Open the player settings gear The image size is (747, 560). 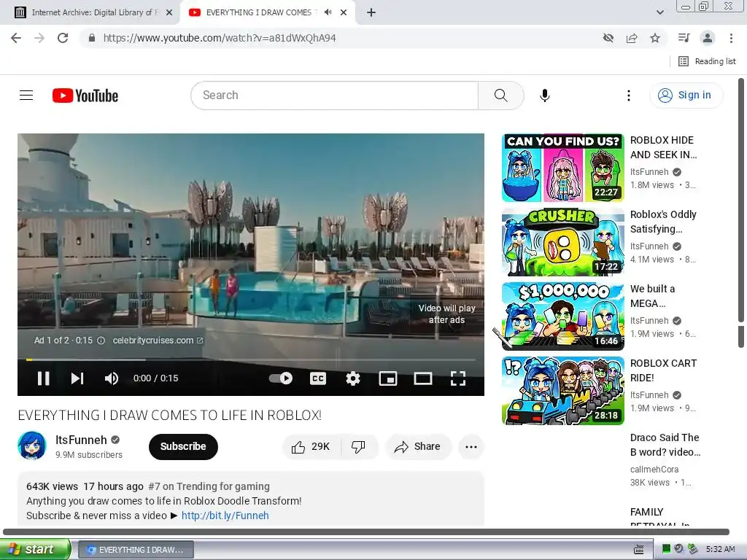[352, 378]
